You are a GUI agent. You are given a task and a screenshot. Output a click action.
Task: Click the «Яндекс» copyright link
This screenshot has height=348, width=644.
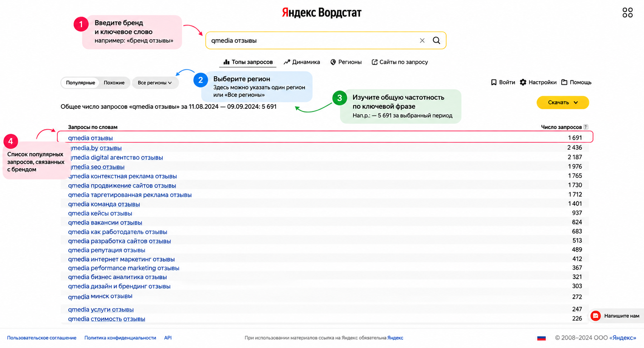click(x=623, y=338)
